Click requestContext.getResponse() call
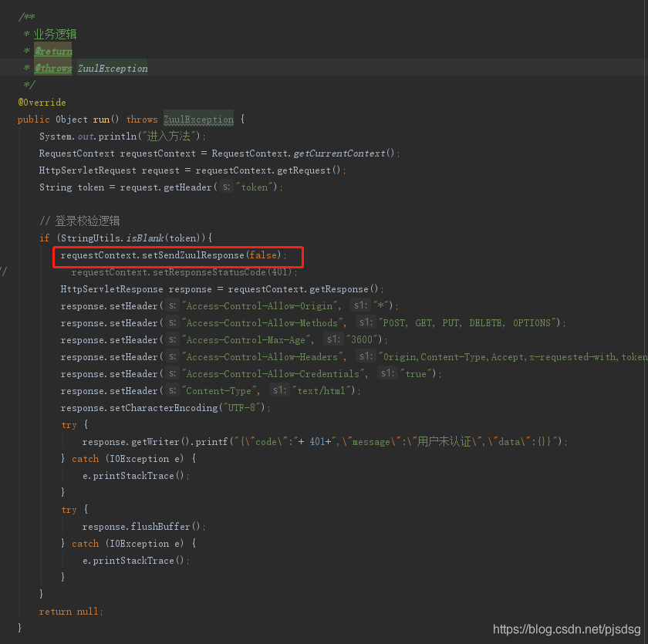The image size is (648, 644). click(302, 289)
